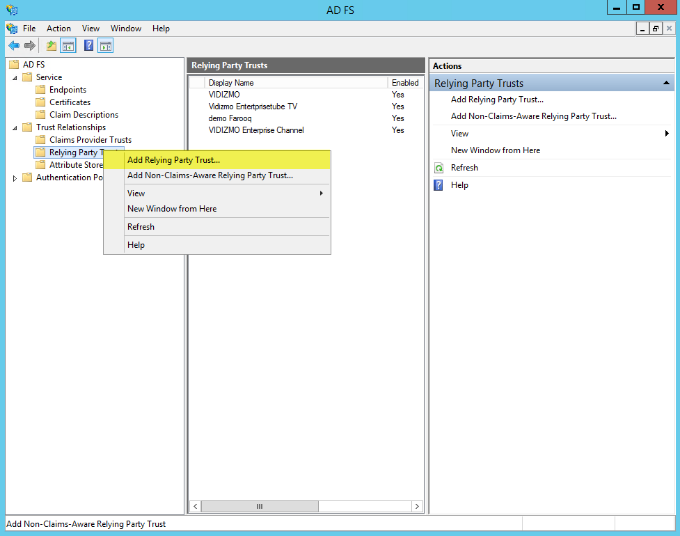Click the Back arrow toolbar icon
The height and width of the screenshot is (536, 680).
[13, 46]
